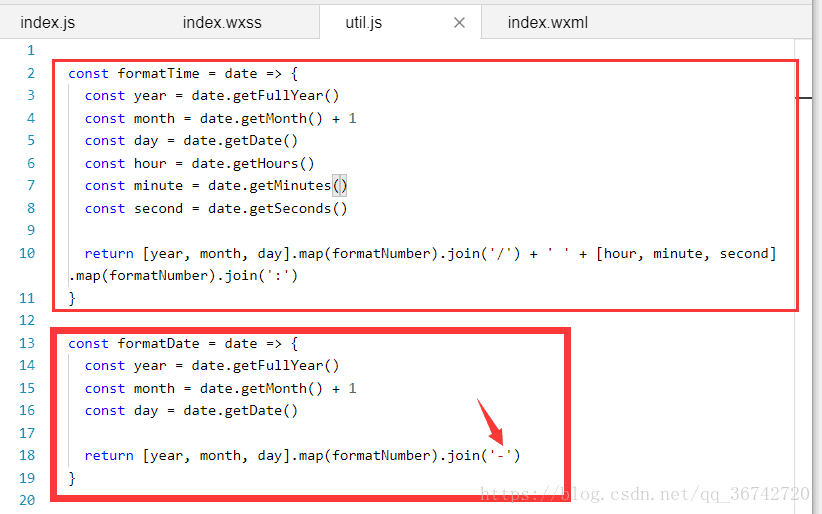The height and width of the screenshot is (514, 822).
Task: Switch to the index.js tab
Action: pos(48,23)
